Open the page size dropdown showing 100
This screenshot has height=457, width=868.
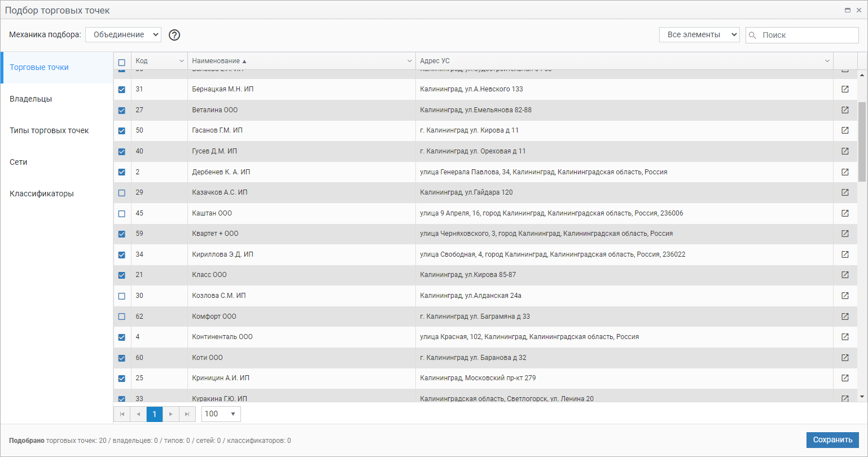pos(221,414)
